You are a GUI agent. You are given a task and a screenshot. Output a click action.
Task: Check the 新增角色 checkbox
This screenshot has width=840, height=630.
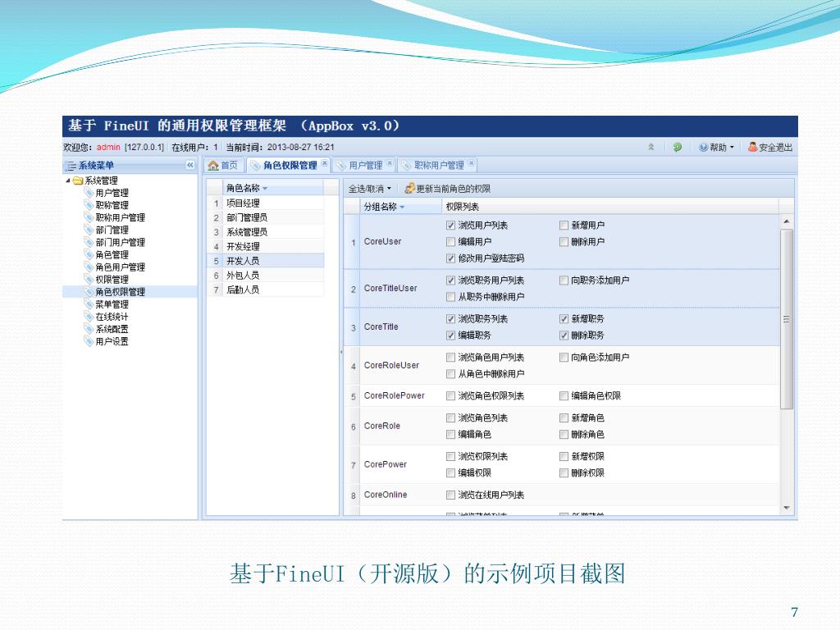tap(564, 418)
